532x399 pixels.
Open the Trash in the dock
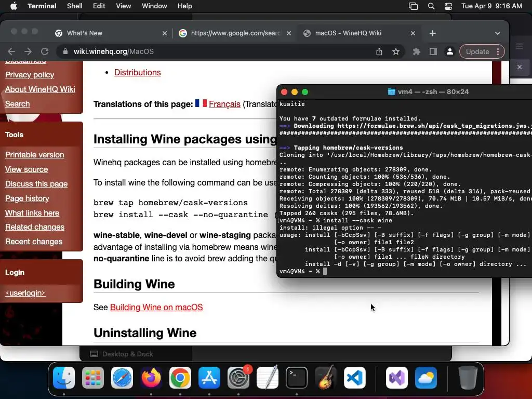coord(468,378)
